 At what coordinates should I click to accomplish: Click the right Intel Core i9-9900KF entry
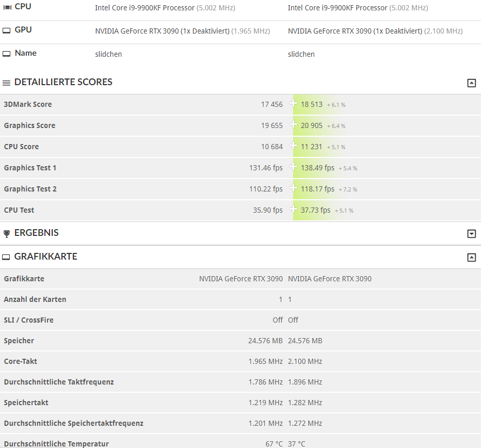358,8
